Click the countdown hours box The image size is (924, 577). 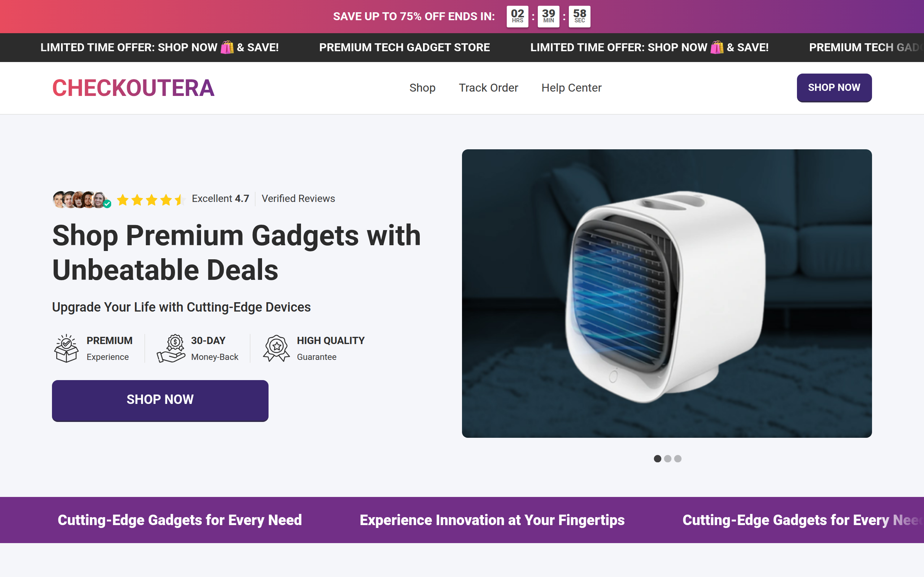point(517,17)
